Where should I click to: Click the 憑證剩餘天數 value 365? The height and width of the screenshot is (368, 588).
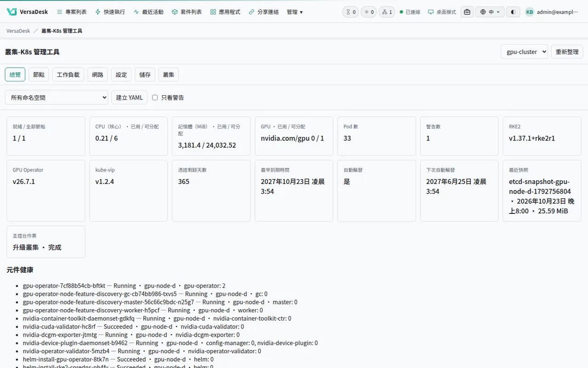(184, 182)
